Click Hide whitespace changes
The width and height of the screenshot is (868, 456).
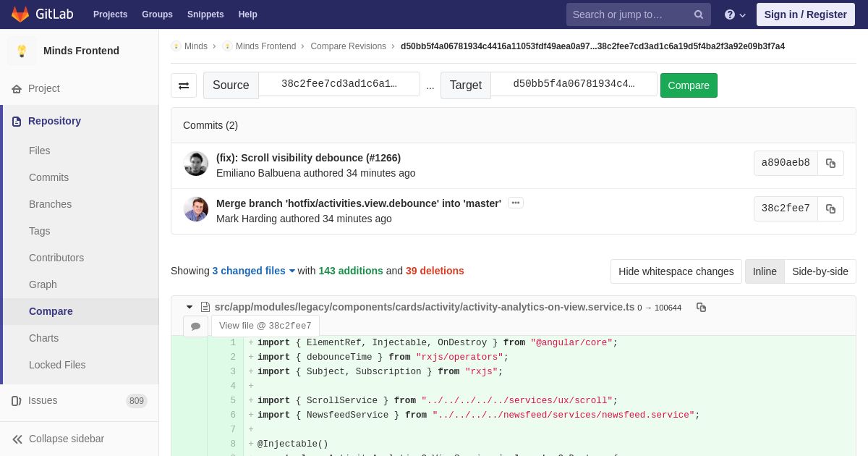click(x=676, y=271)
